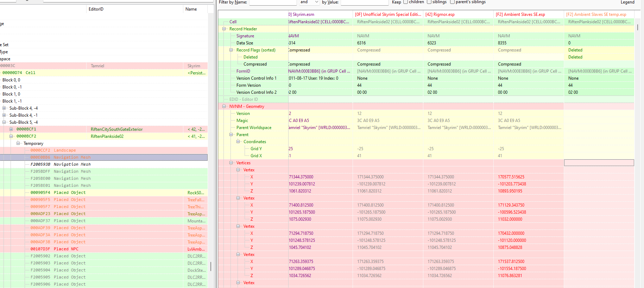Select the Rigmor.esp column header
This screenshot has height=288, width=644.
point(458,14)
